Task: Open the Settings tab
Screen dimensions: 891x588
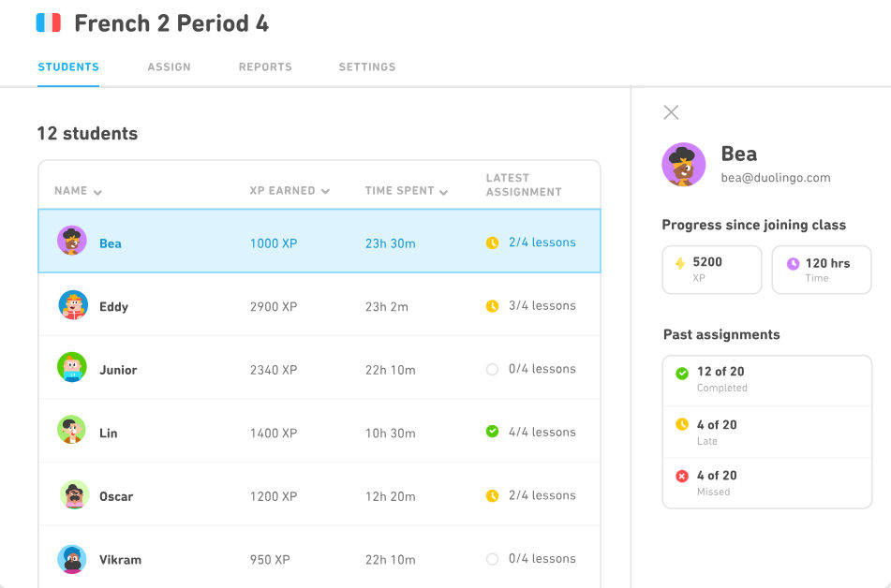Action: [366, 67]
